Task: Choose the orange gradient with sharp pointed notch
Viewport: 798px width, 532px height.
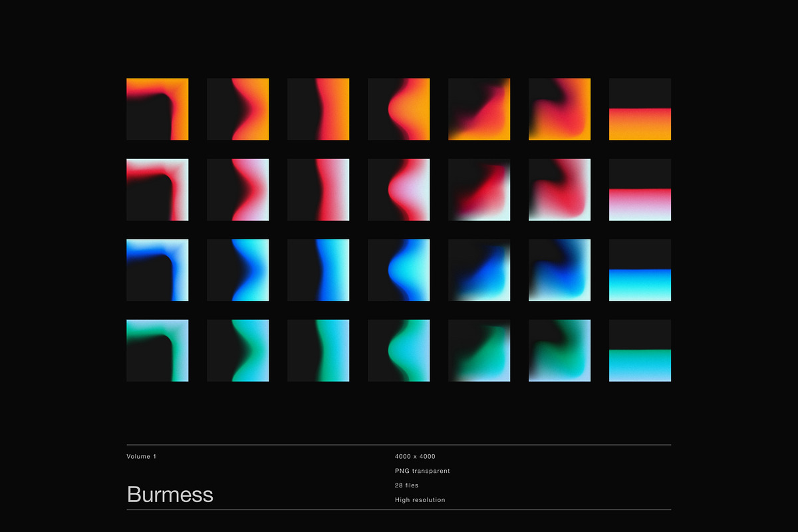Action: [x=238, y=109]
